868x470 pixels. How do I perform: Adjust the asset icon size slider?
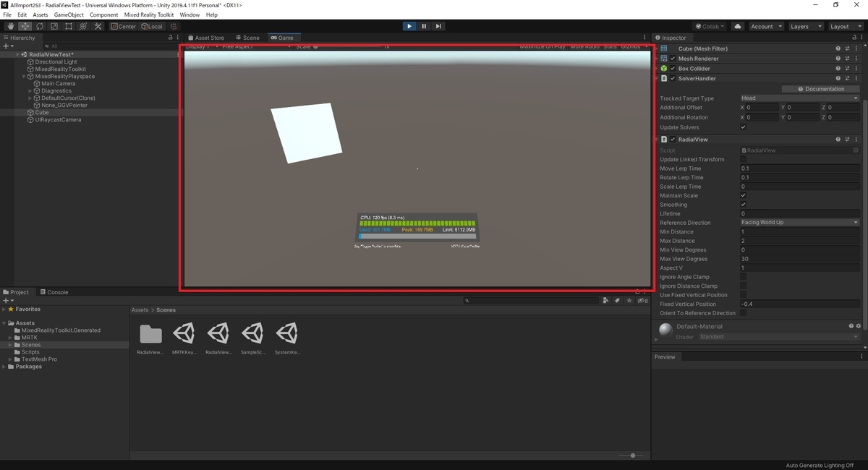point(631,456)
